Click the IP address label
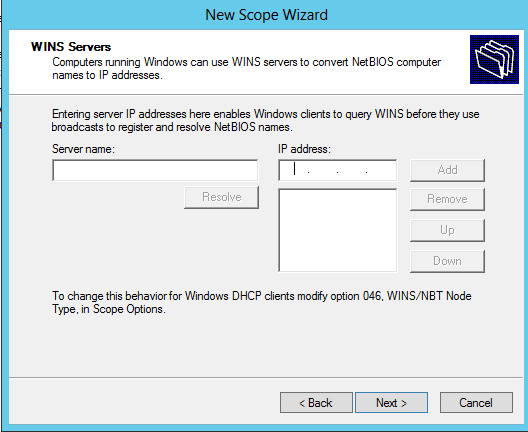 pos(304,149)
